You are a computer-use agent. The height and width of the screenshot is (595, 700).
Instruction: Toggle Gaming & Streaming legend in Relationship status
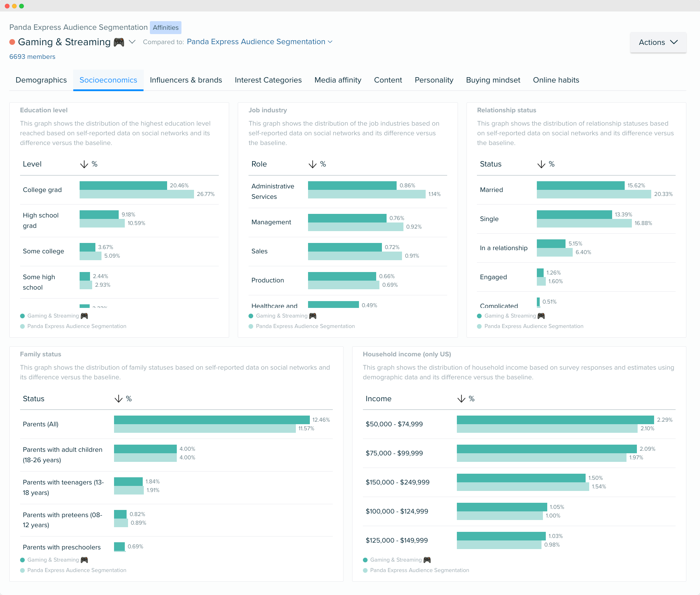511,316
